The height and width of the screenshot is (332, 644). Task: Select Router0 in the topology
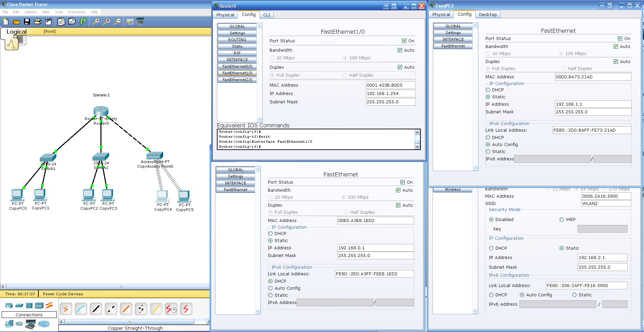pos(101,111)
